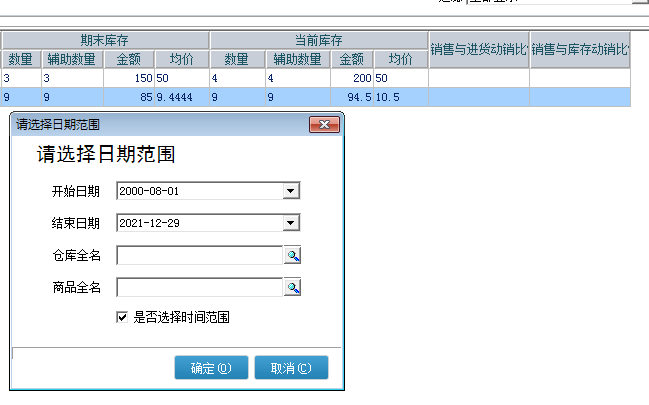The height and width of the screenshot is (405, 649).
Task: Toggle the 是否选择时间范围 checkbox
Action: (x=123, y=317)
